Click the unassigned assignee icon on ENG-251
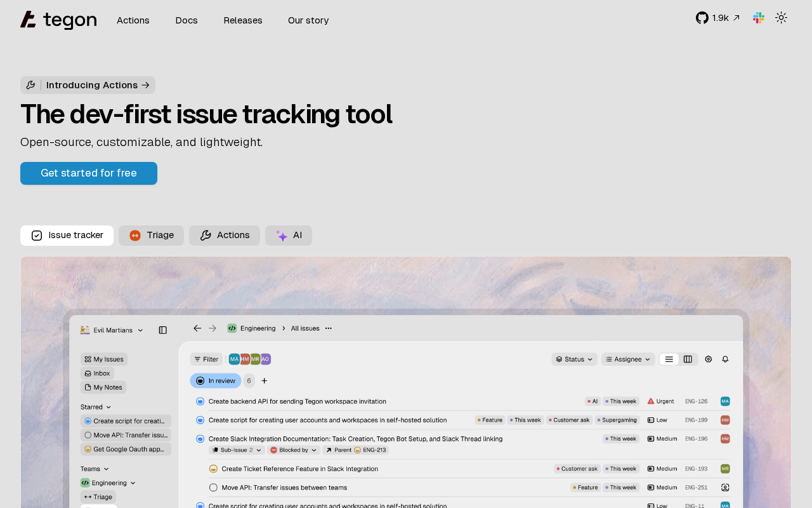 click(x=725, y=488)
